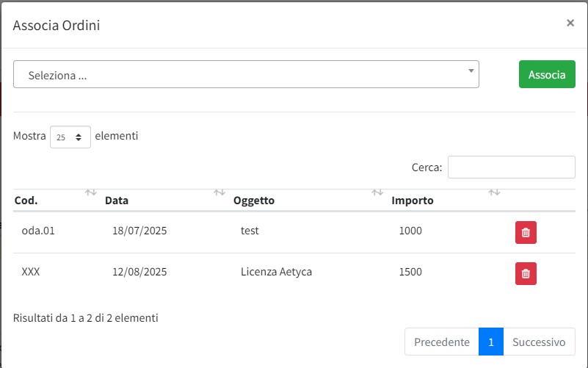Close the Associa Ordini dialog

click(570, 23)
